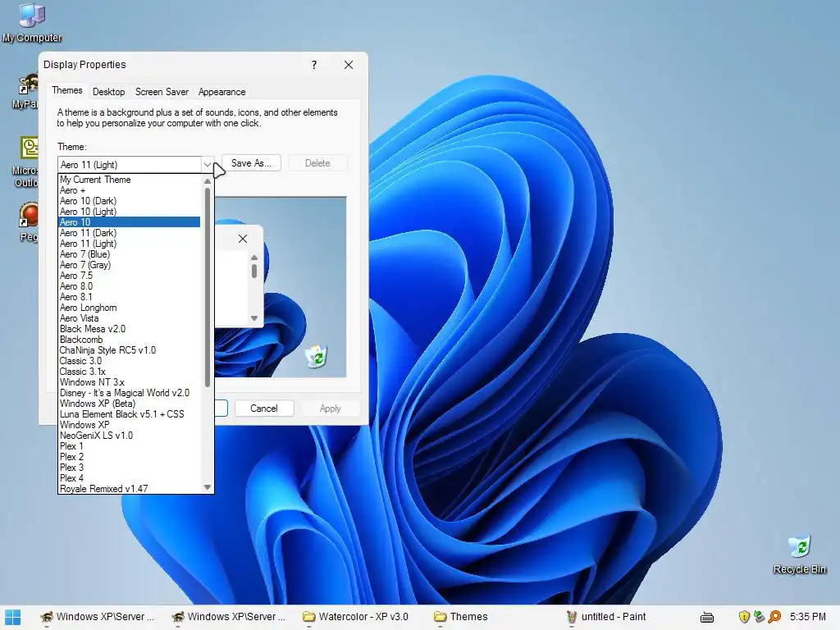Click the Cancel button
Screen dimensions: 840x630
pyautogui.click(x=264, y=409)
